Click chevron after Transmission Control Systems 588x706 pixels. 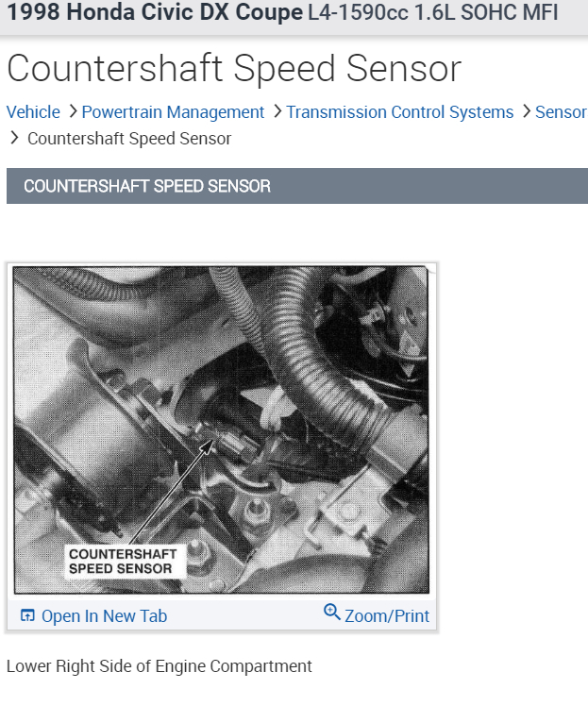click(527, 111)
